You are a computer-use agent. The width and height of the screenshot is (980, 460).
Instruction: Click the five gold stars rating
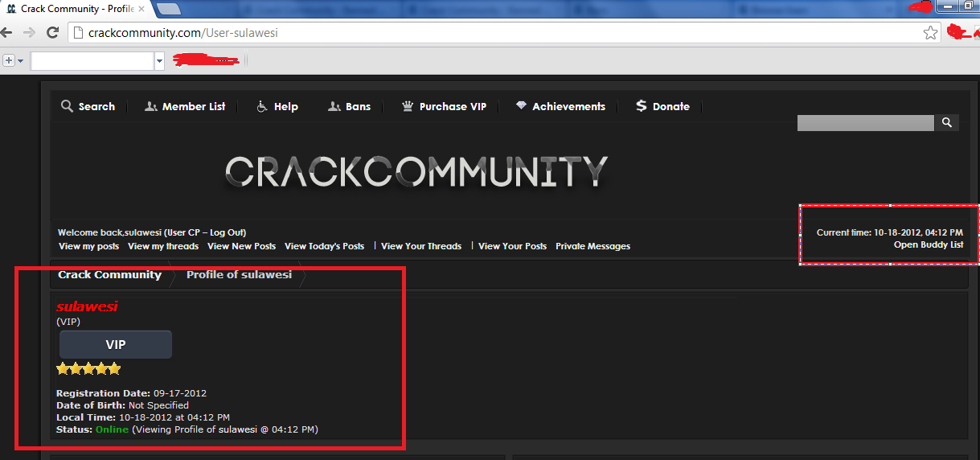[88, 369]
